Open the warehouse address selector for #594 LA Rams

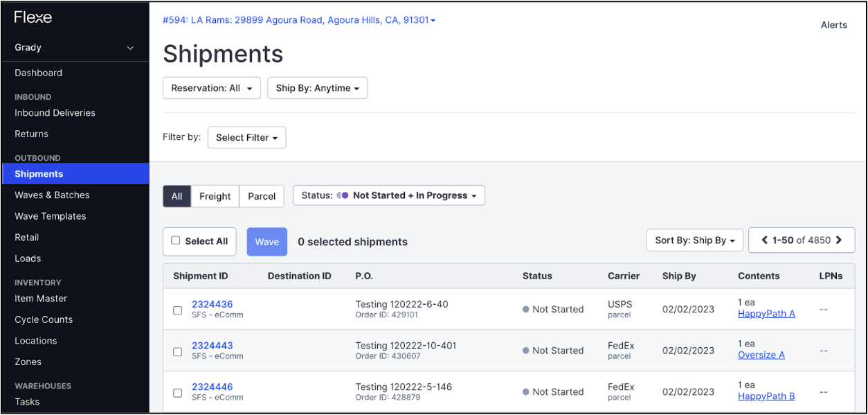click(299, 20)
